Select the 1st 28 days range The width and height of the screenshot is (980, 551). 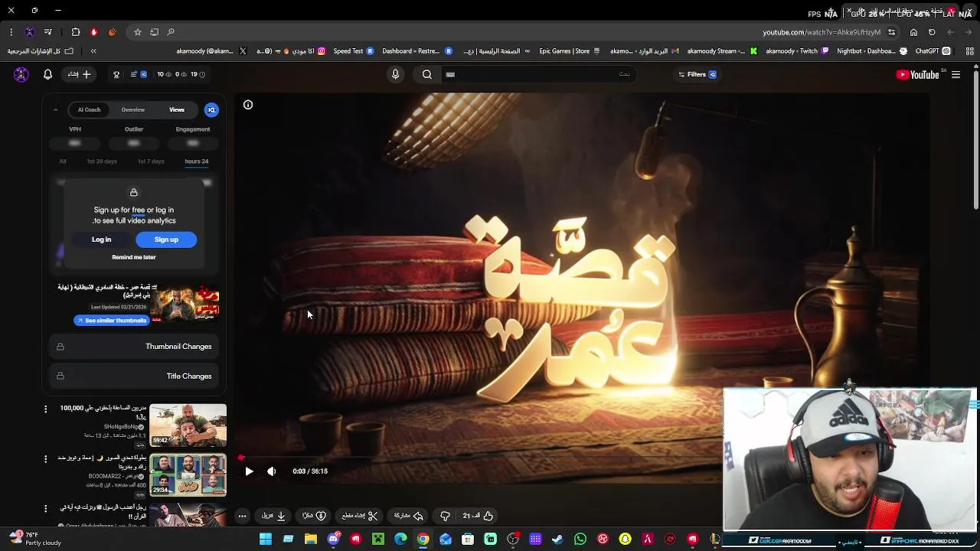[102, 161]
